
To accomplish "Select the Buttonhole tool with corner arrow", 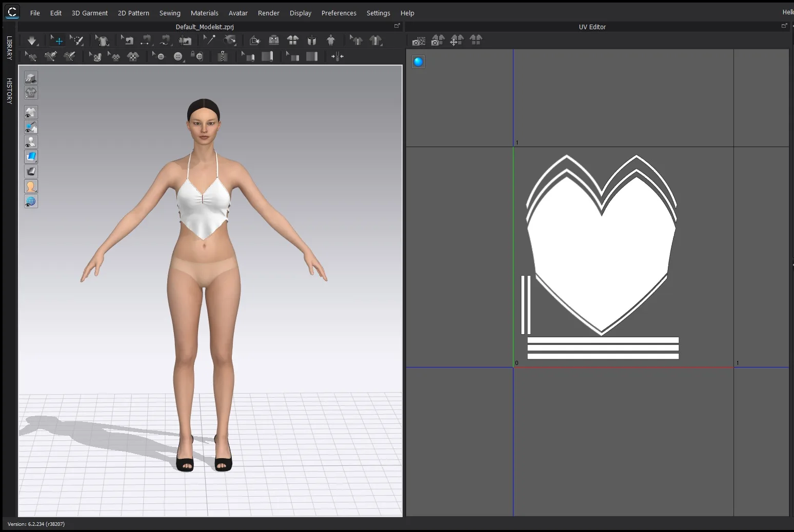I will click(x=178, y=56).
